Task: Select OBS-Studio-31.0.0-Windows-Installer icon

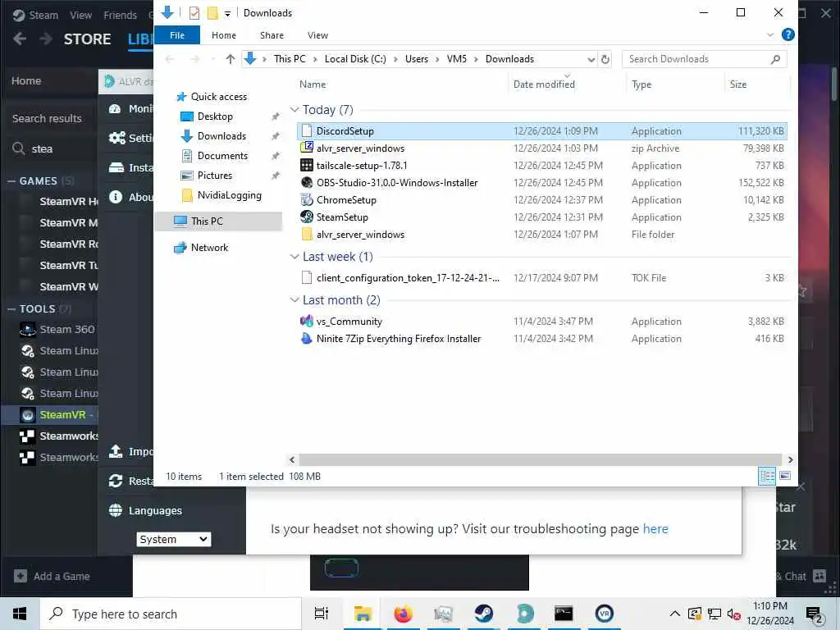Action: click(307, 183)
